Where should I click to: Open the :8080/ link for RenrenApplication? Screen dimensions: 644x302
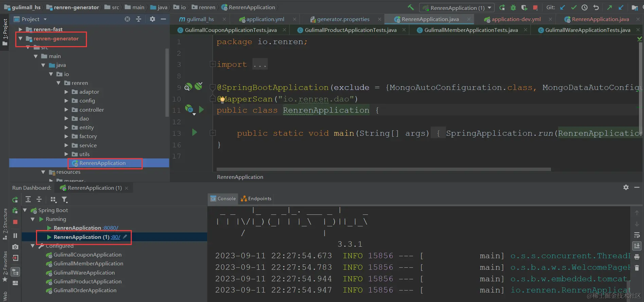111,228
